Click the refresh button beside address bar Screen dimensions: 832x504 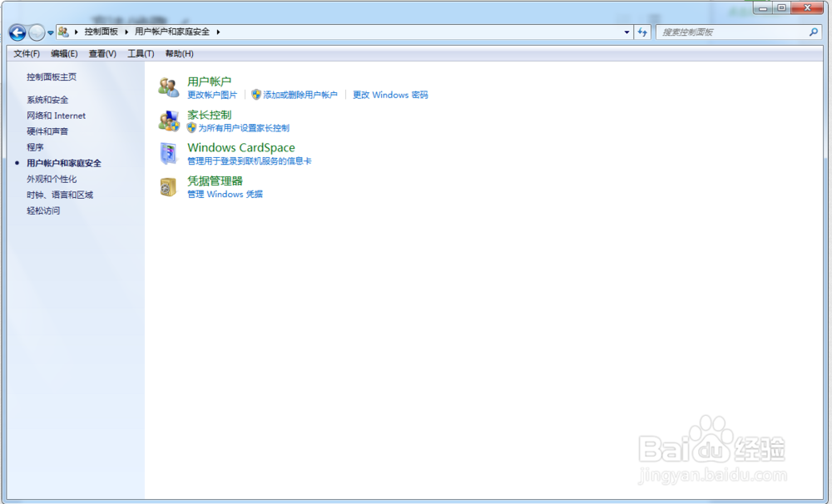click(642, 32)
